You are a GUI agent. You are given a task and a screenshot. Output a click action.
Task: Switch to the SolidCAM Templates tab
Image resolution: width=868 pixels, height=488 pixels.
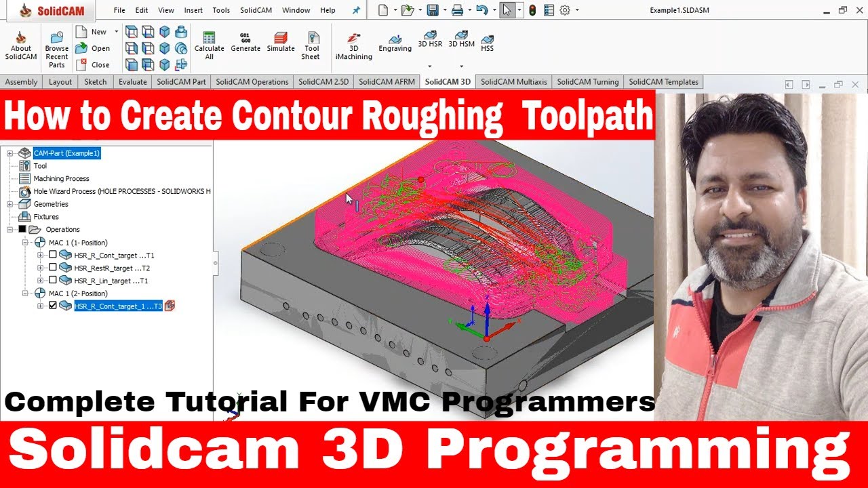[x=663, y=82]
